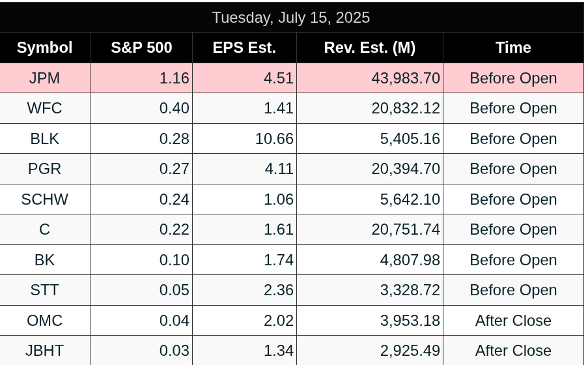Click Before Open in the WFC row
The height and width of the screenshot is (365, 588).
tap(513, 108)
